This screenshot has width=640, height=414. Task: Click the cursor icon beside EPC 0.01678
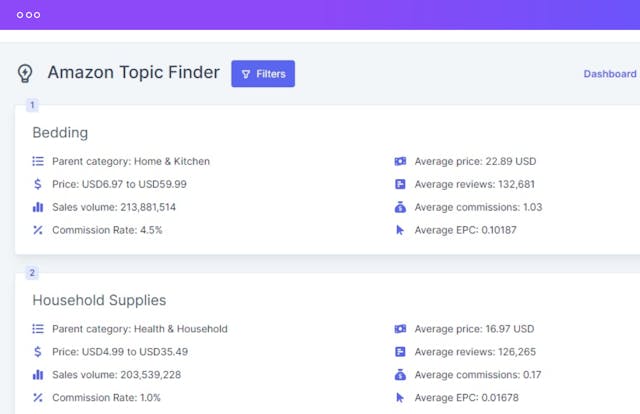coord(400,397)
